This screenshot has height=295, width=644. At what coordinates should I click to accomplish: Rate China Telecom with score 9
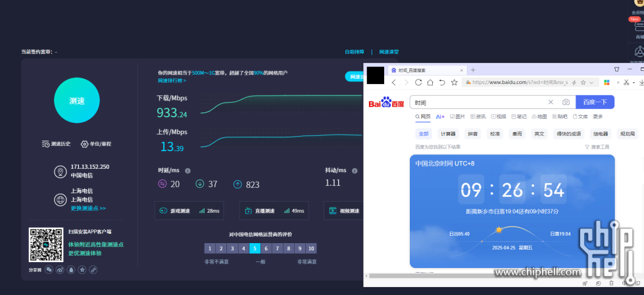300,248
